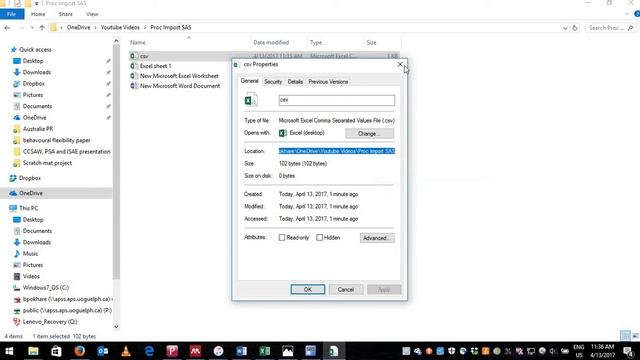Open Quick access in the navigation pane
Image resolution: width=640 pixels, height=360 pixels.
(35, 49)
